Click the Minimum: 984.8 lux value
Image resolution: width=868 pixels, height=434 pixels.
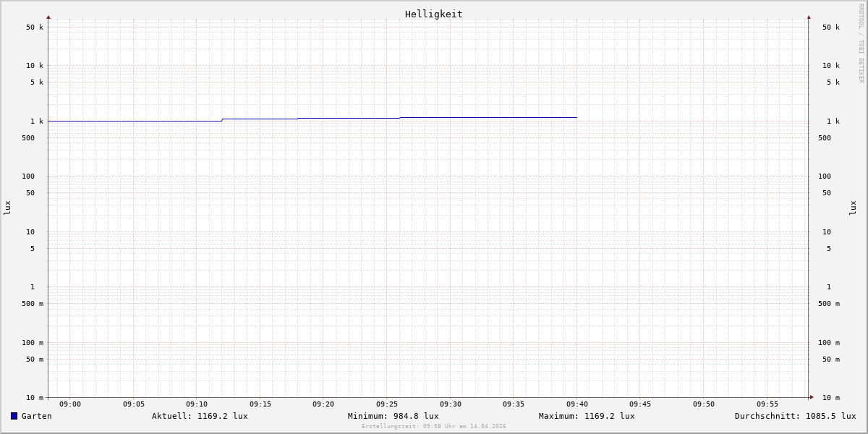393,416
